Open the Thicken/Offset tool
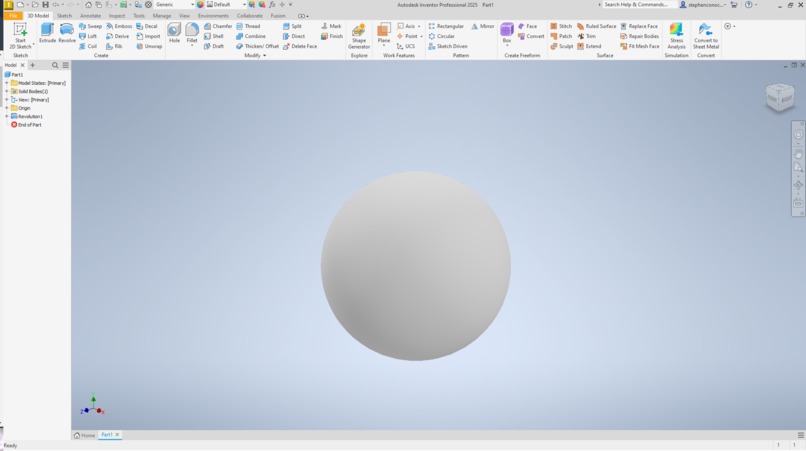The width and height of the screenshot is (806, 451). 257,46
